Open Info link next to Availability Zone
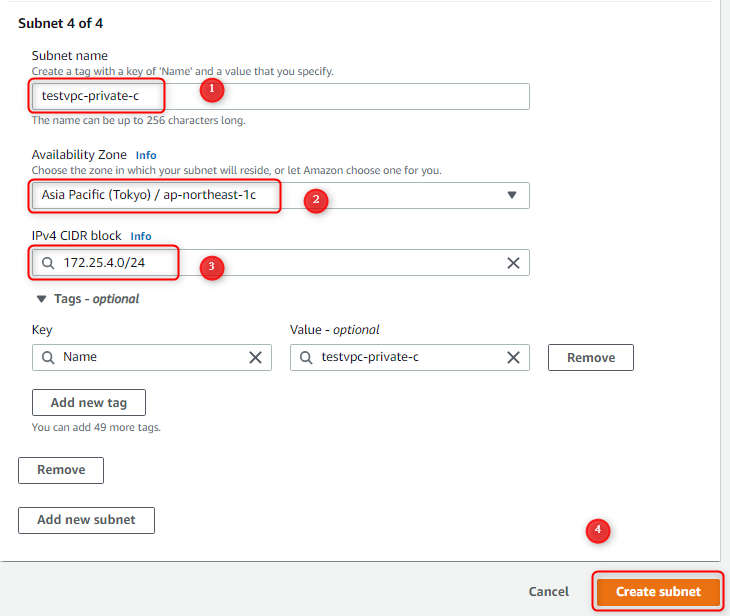The width and height of the screenshot is (730, 616). click(x=146, y=155)
